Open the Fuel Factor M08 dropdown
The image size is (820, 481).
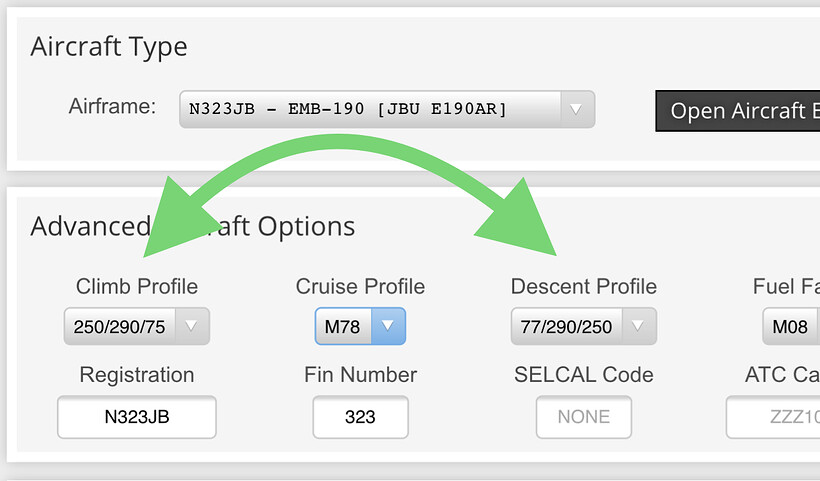pos(790,326)
